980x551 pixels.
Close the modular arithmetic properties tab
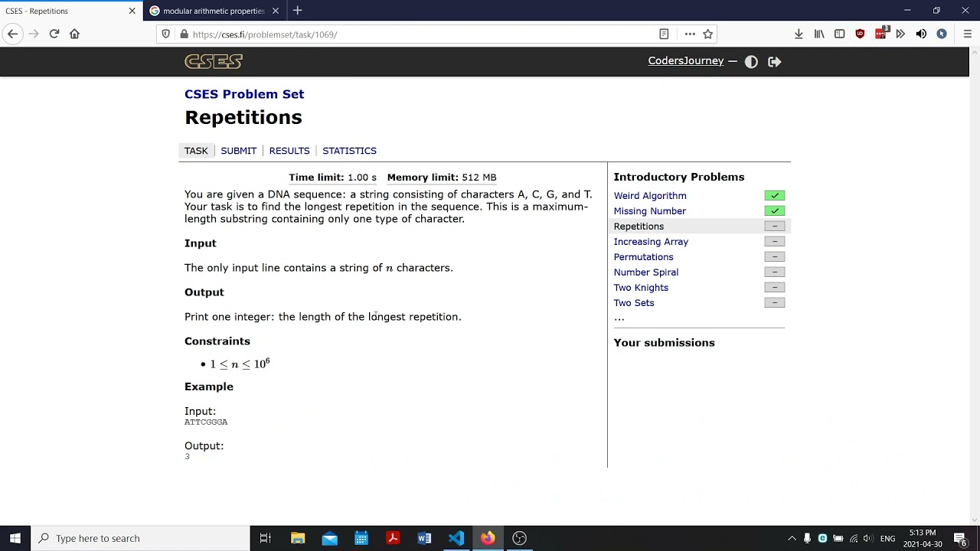click(275, 11)
